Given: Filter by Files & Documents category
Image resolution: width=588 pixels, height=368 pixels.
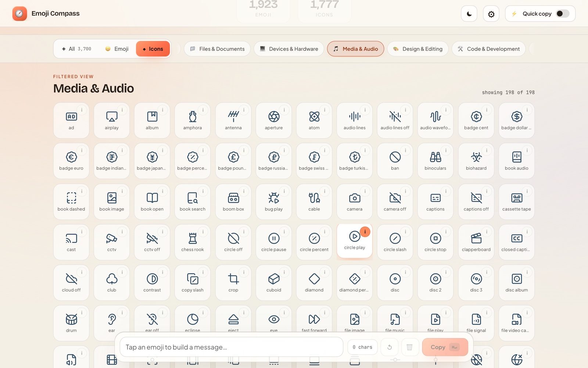Looking at the screenshot, I should pos(217,49).
